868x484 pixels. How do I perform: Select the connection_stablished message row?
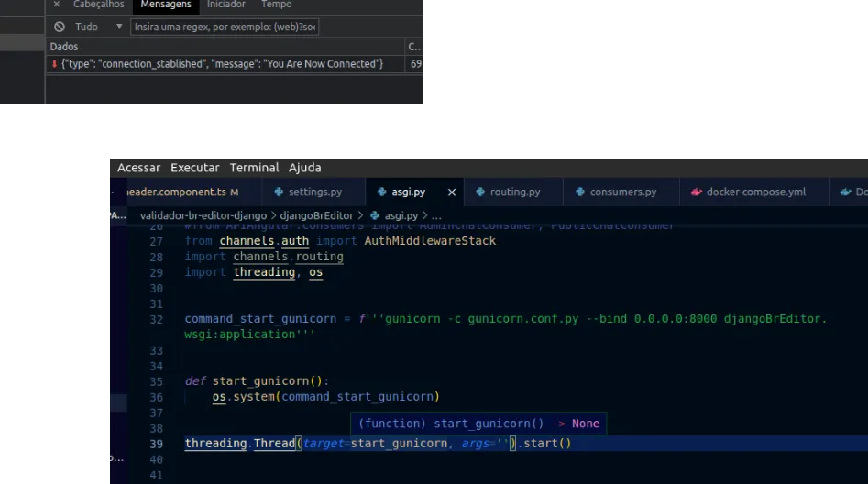coord(220,63)
